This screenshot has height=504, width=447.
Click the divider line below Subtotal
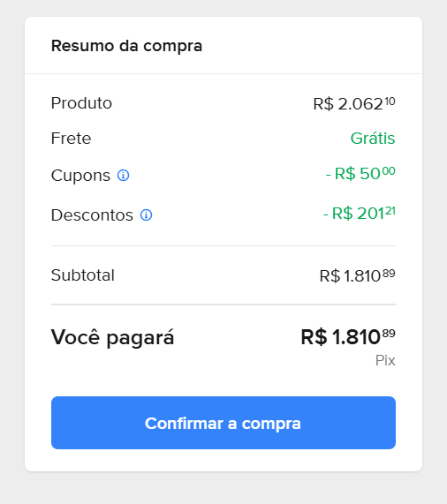coord(223,305)
